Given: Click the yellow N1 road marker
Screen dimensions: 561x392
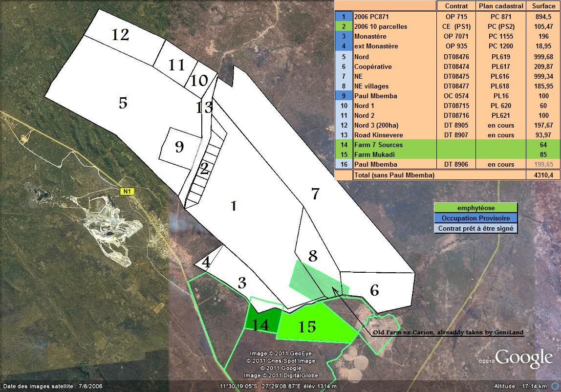Looking at the screenshot, I should click(x=127, y=192).
